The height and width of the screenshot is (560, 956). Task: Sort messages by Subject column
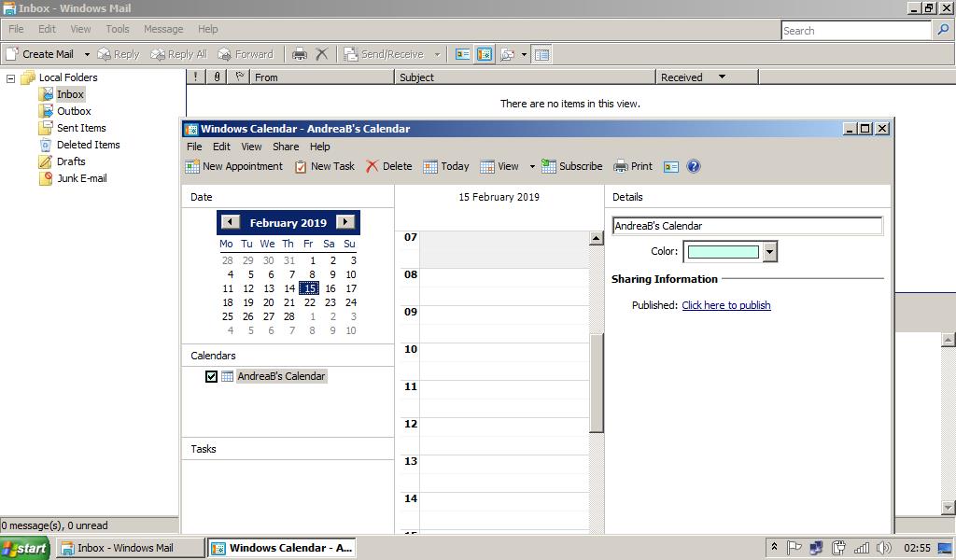[x=525, y=77]
